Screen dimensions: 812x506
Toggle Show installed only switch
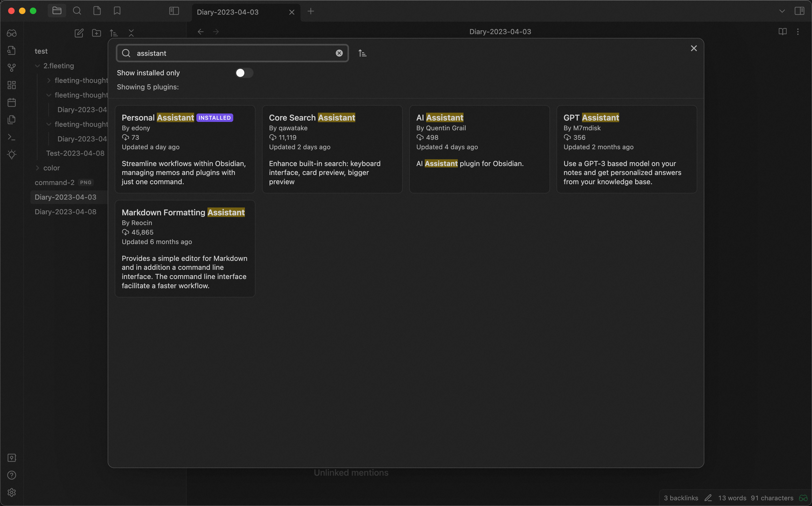[244, 73]
